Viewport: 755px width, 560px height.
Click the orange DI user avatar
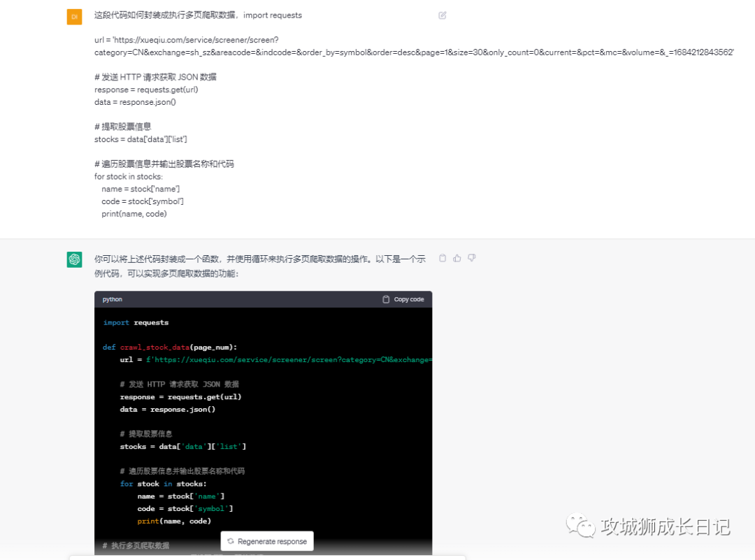(x=74, y=17)
